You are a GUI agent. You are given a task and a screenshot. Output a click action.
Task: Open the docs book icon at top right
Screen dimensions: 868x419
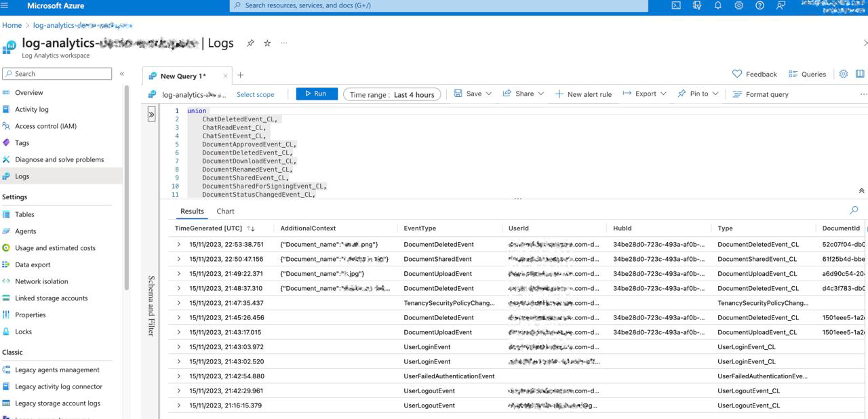pyautogui.click(x=860, y=74)
